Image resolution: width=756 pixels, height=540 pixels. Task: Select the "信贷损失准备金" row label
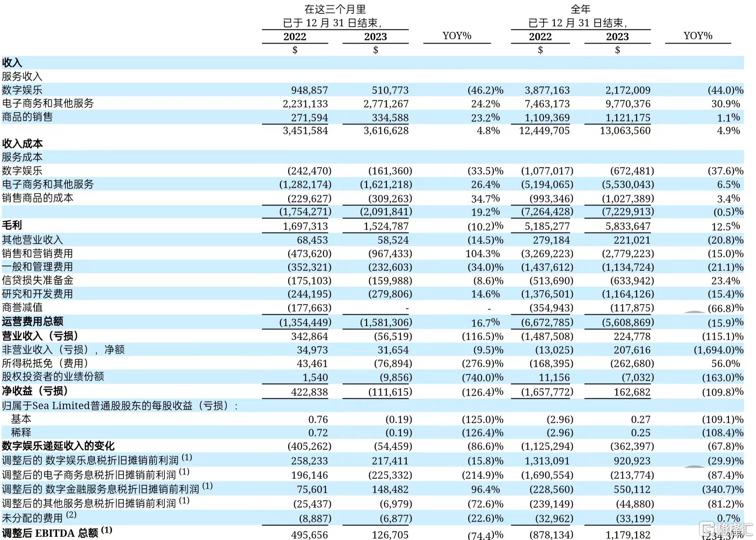(38, 280)
